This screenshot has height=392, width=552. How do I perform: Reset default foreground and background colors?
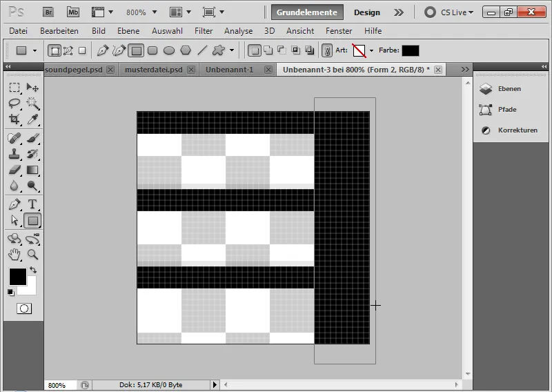point(11,293)
